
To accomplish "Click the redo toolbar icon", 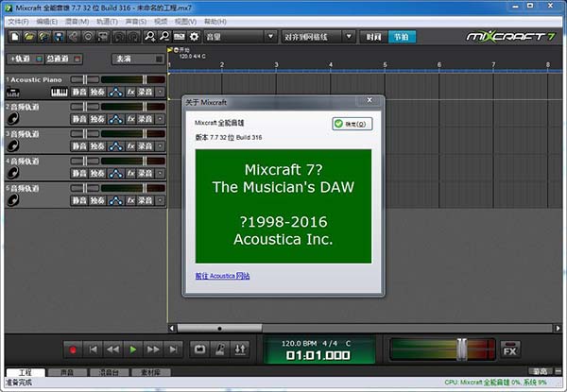I will tap(133, 37).
